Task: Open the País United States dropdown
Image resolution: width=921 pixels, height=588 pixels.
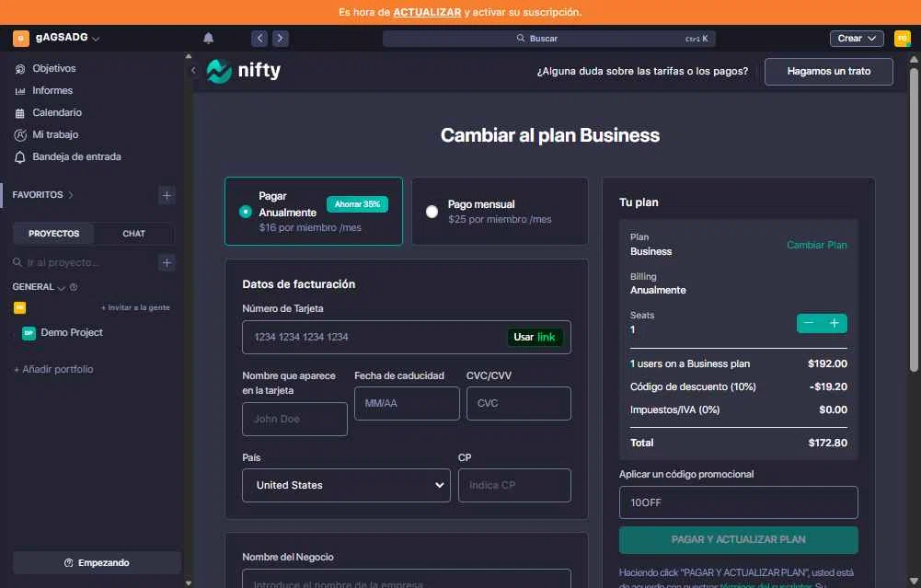Action: click(x=346, y=485)
